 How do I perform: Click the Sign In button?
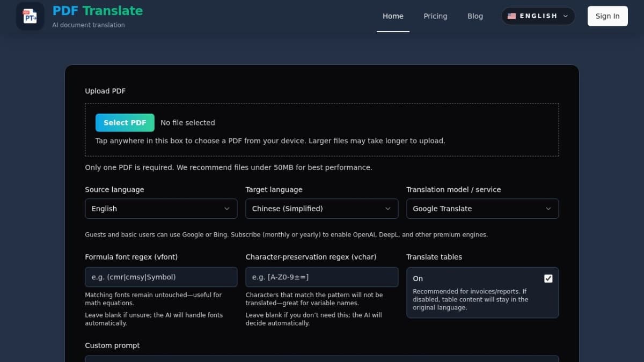(607, 16)
